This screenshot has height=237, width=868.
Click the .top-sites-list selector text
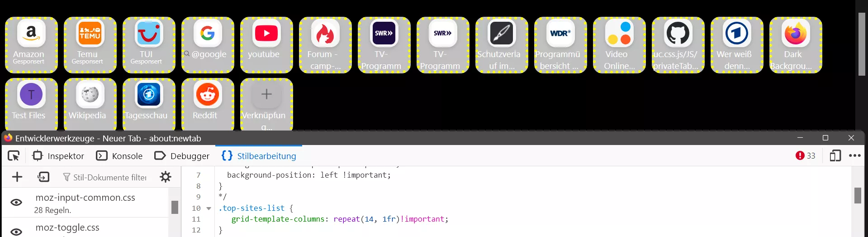click(252, 208)
